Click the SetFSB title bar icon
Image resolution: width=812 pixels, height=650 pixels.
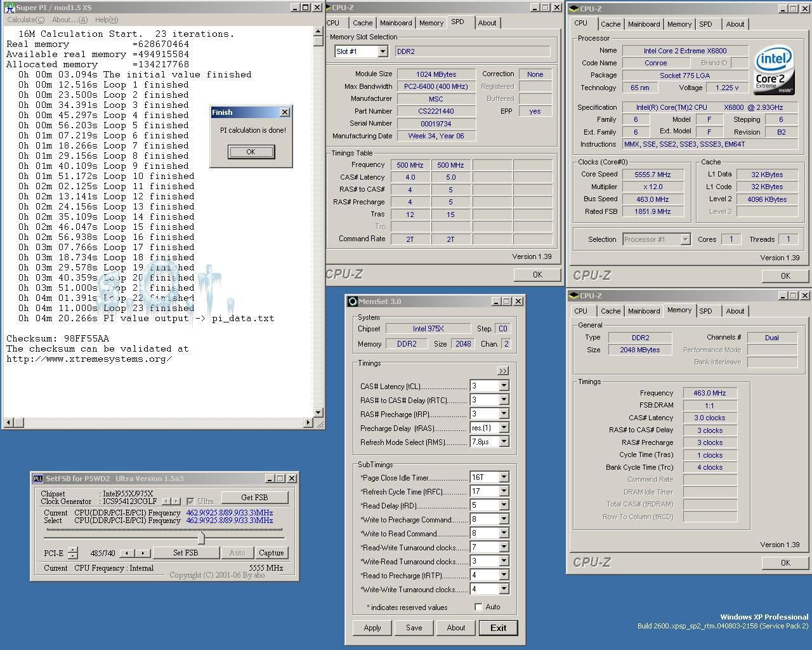point(38,479)
